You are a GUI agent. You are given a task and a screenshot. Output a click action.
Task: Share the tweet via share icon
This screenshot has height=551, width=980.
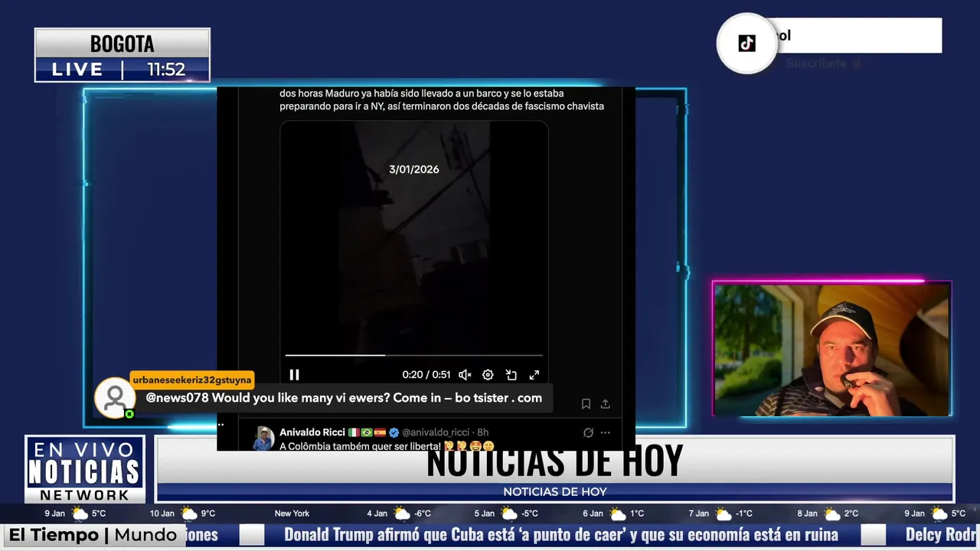(605, 403)
